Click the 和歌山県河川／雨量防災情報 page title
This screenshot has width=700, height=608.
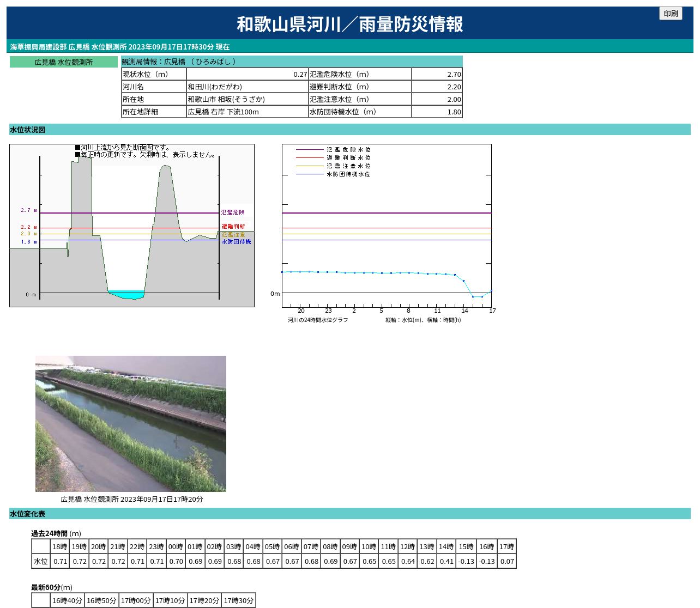click(x=350, y=24)
